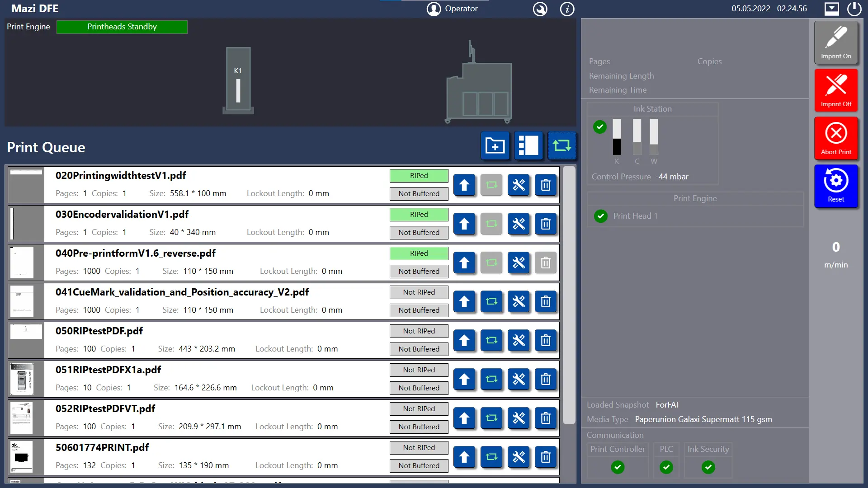Screen dimensions: 868x488
Task: Click the add folder icon in Print Queue
Action: (495, 146)
